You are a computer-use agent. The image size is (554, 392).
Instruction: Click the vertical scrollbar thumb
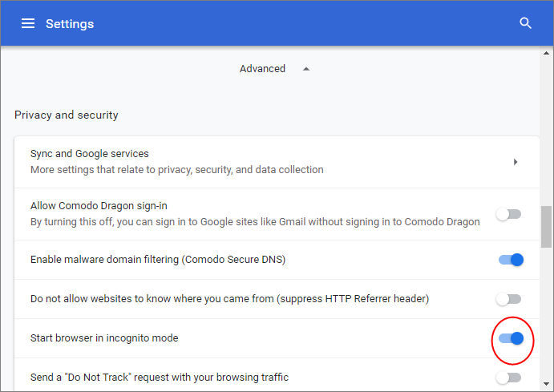coord(546,227)
